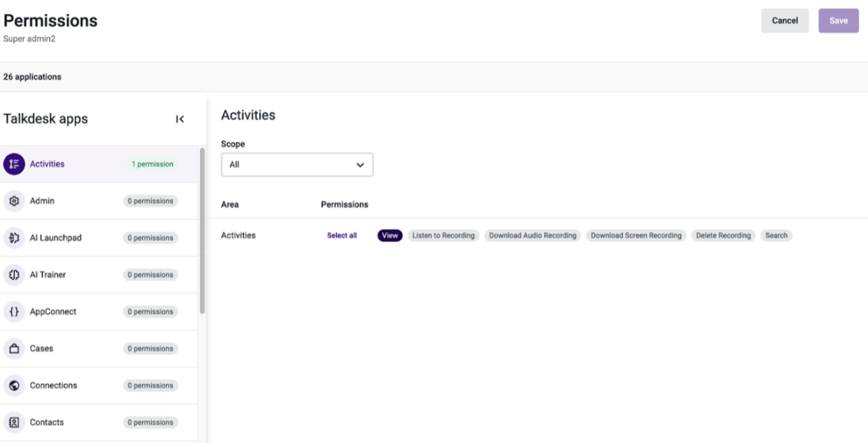Open the Scope dropdown
The width and height of the screenshot is (868, 443).
297,165
